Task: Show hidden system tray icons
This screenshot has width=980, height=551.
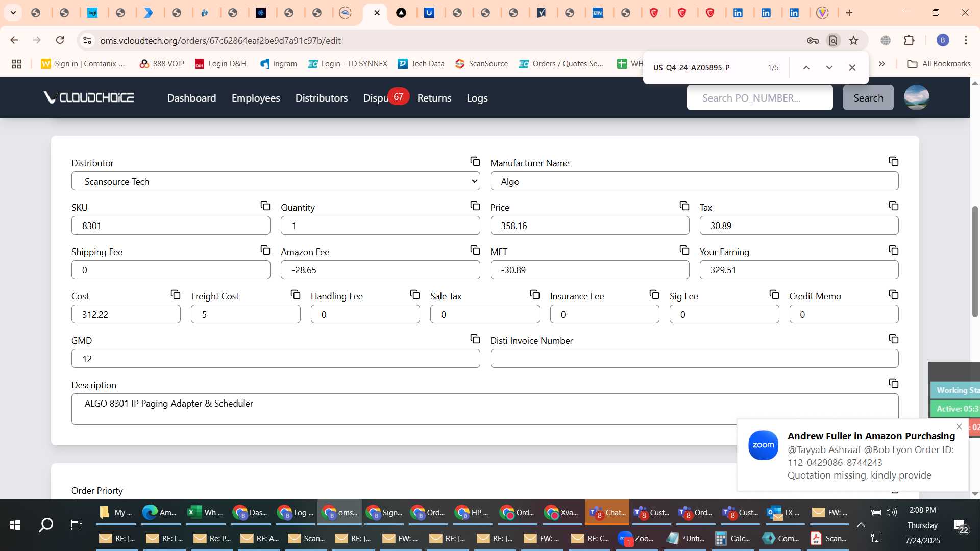Action: coord(861,525)
